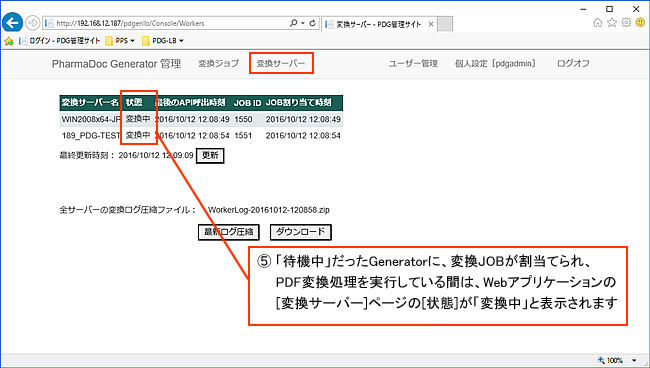Open the 変換ジョブ menu
Viewport: 650px width, 368px height.
tap(218, 63)
